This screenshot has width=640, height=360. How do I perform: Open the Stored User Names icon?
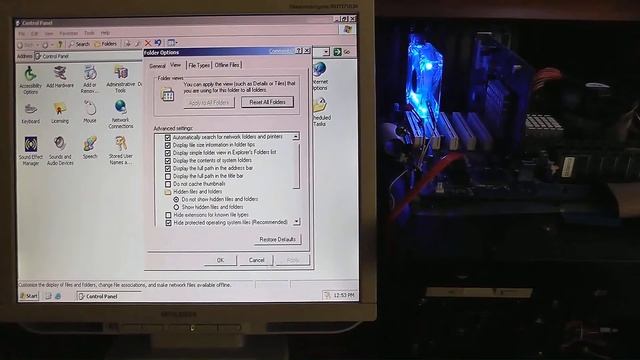pos(120,151)
